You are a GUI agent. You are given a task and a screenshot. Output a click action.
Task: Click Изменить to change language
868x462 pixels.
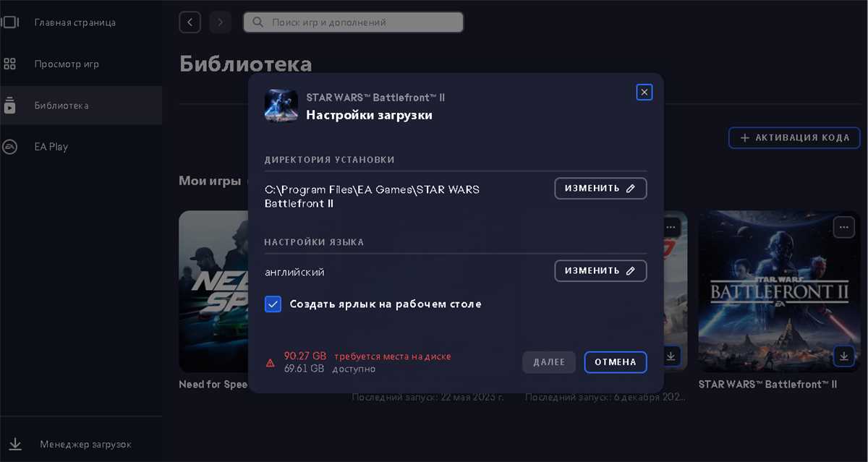click(x=600, y=270)
